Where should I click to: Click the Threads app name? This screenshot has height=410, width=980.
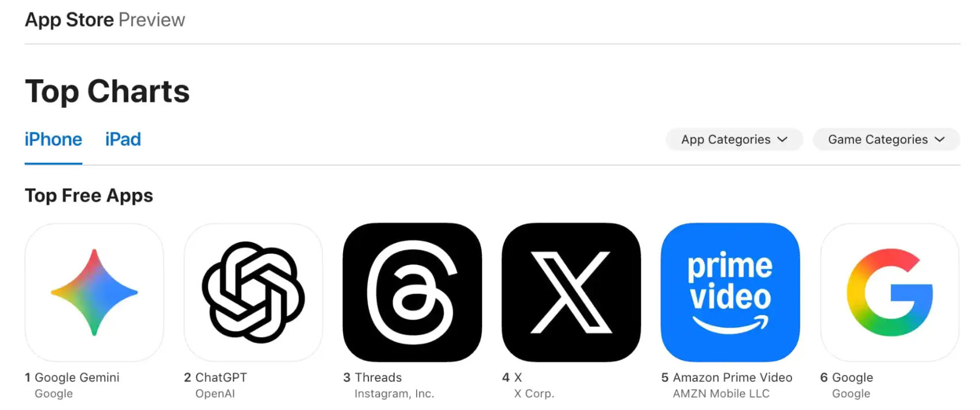click(x=378, y=377)
